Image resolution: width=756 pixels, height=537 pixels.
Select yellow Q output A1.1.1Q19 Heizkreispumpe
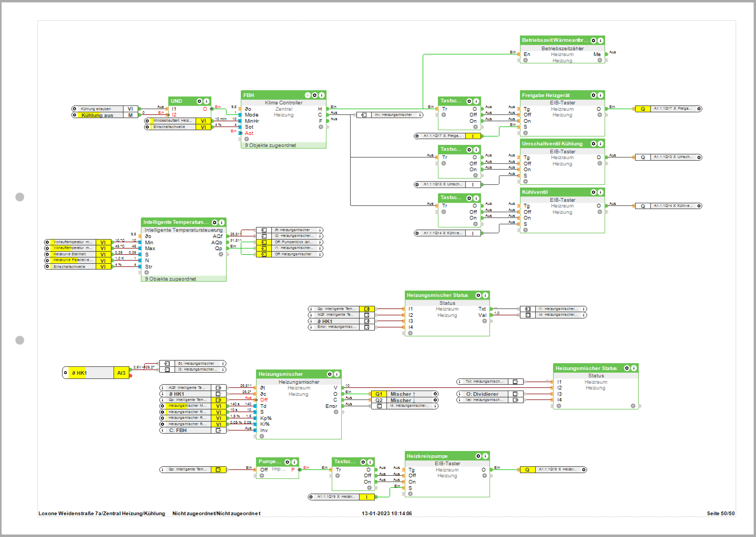[527, 469]
